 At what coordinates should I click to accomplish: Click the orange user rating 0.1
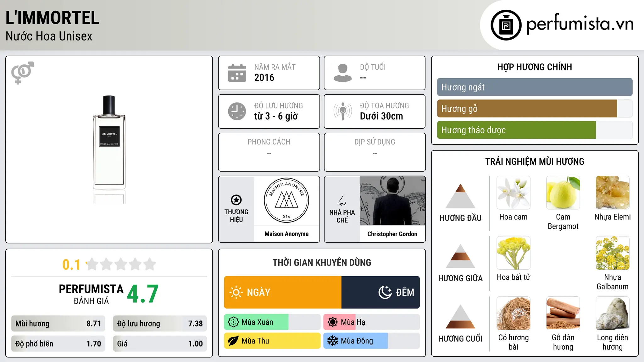pyautogui.click(x=71, y=265)
